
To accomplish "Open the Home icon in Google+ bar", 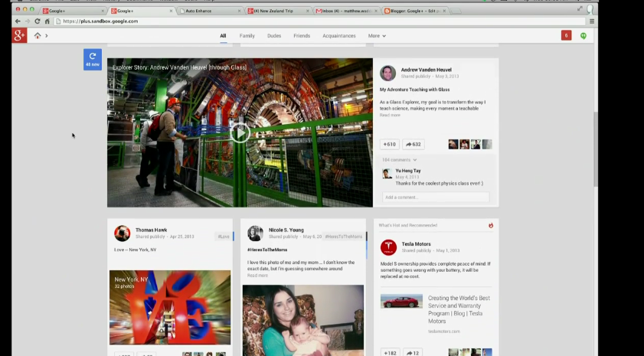I will 38,36.
